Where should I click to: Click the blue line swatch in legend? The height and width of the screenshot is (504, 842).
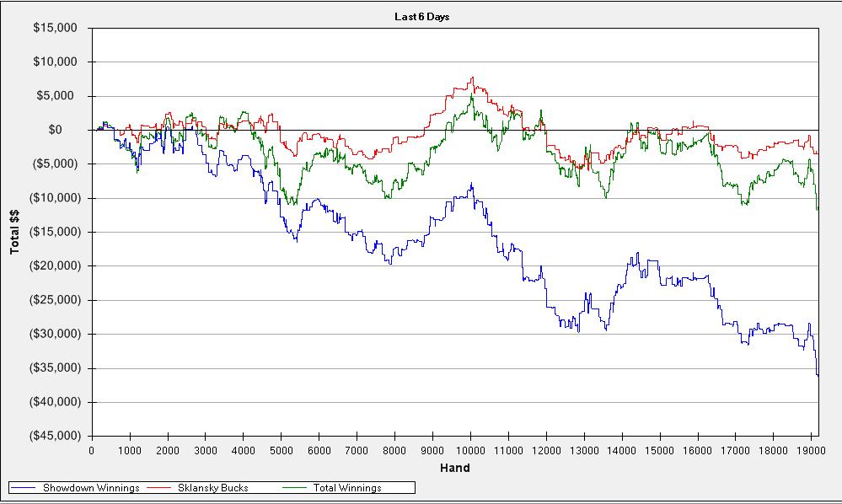coord(25,488)
